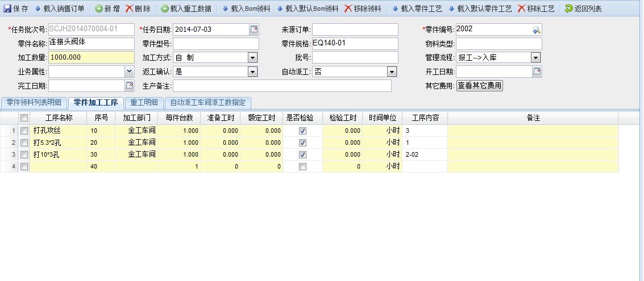Open the 任务日期 calendar picker icon

[254, 30]
